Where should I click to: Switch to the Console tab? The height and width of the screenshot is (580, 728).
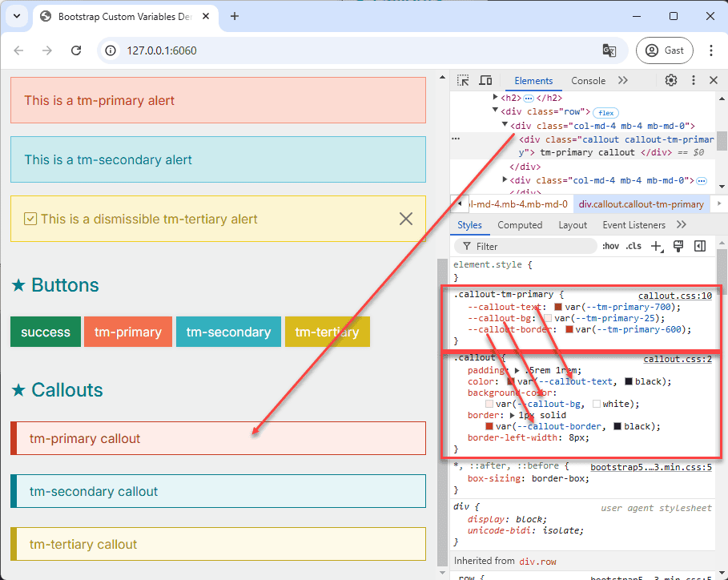[x=588, y=81]
